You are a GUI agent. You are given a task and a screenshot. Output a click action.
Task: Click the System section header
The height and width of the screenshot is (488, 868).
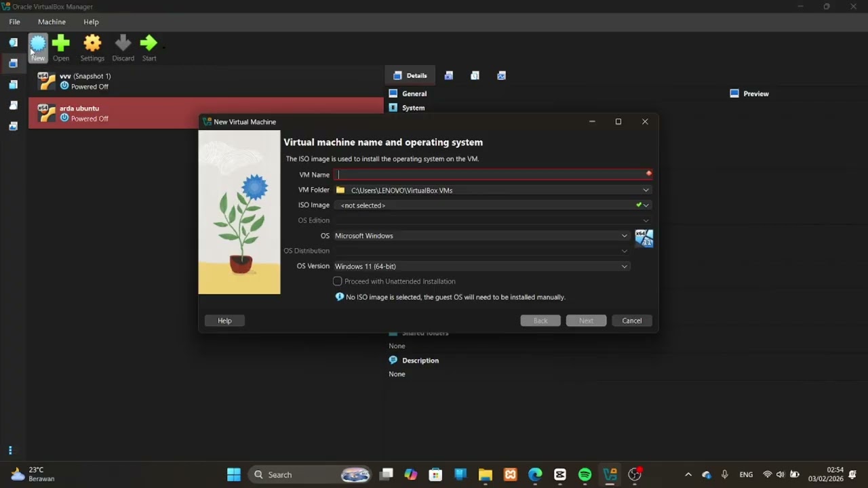[407, 108]
